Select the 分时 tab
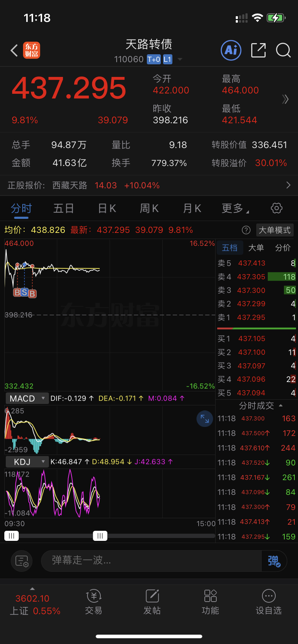The width and height of the screenshot is (298, 644). (x=21, y=208)
